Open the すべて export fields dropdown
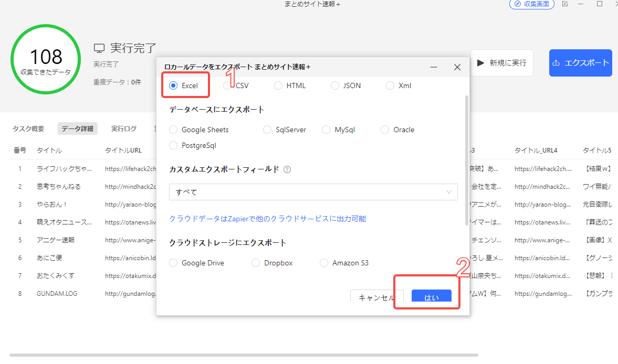Viewport: 618px width, 364px height. tap(313, 192)
